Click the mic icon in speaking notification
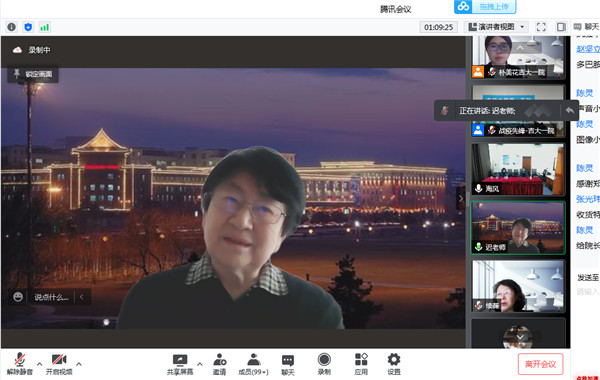The image size is (600, 380). (x=444, y=111)
